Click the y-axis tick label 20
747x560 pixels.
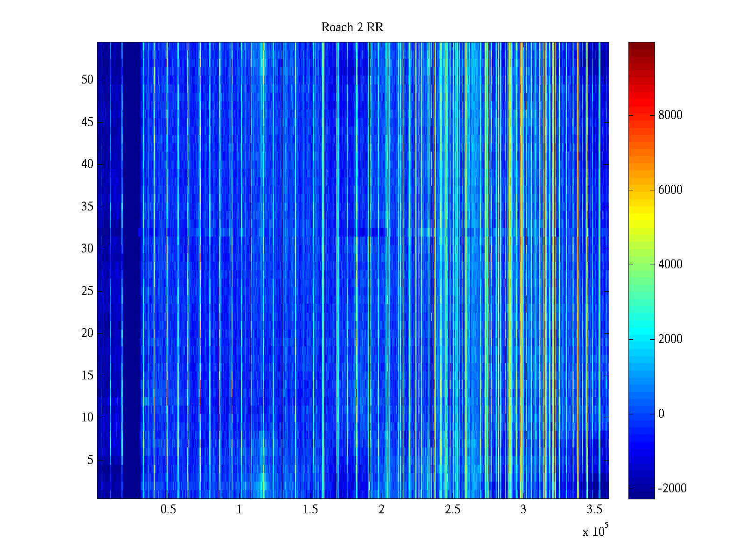click(x=87, y=333)
